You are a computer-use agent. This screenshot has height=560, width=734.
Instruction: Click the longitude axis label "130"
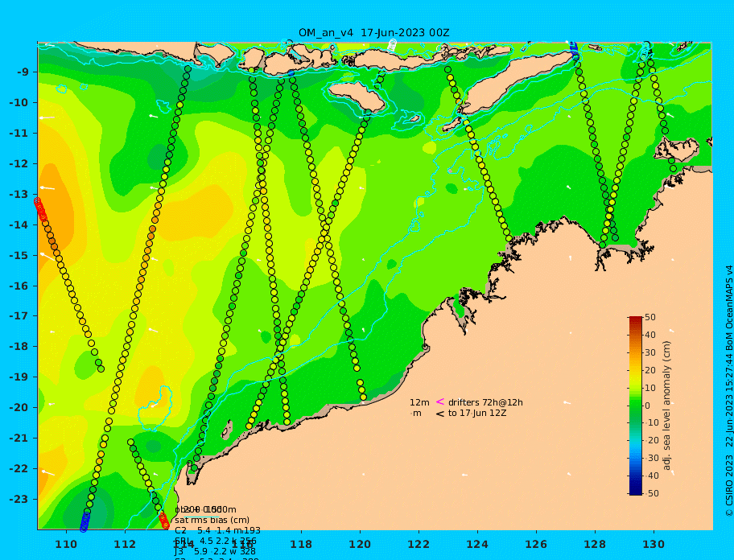pyautogui.click(x=654, y=544)
